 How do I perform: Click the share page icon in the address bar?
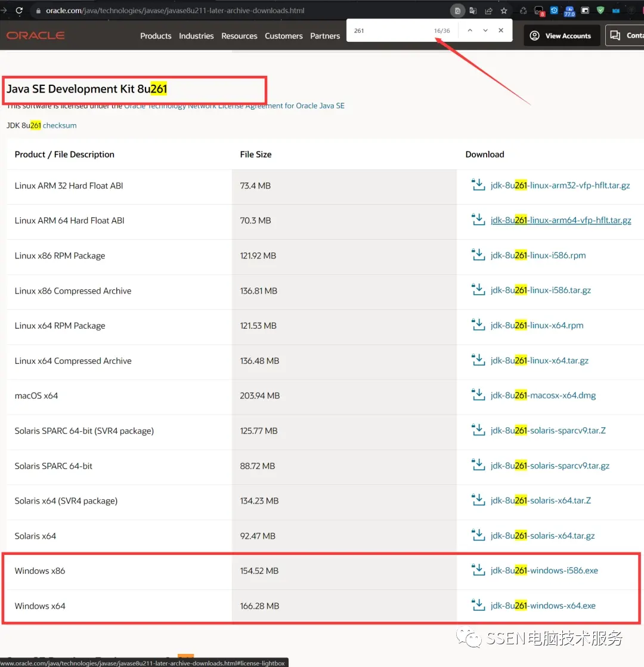tap(488, 11)
